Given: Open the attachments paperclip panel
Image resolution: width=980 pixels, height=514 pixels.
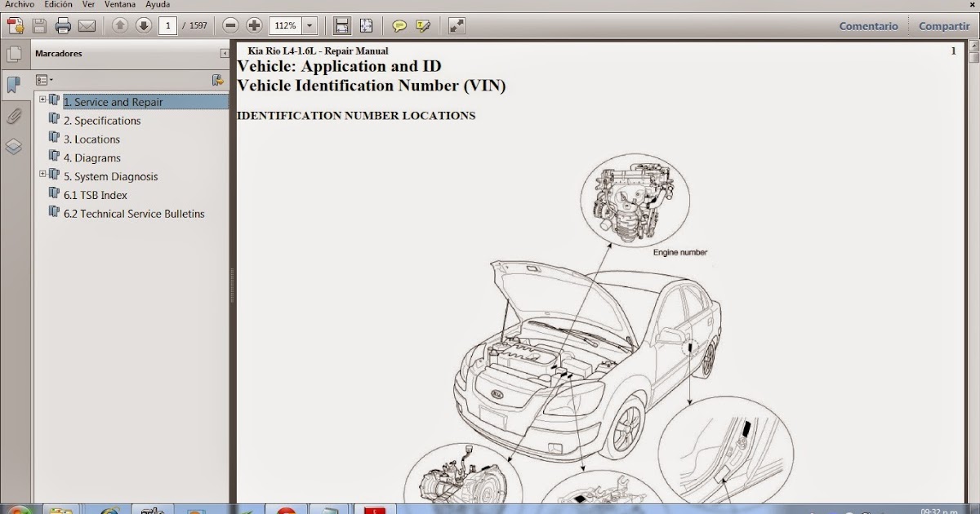Looking at the screenshot, I should [x=14, y=116].
